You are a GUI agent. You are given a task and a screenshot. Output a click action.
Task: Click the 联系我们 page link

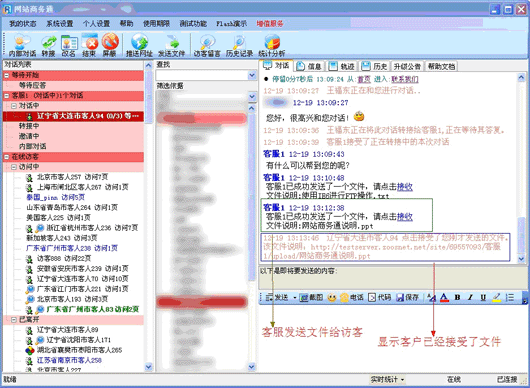point(405,79)
